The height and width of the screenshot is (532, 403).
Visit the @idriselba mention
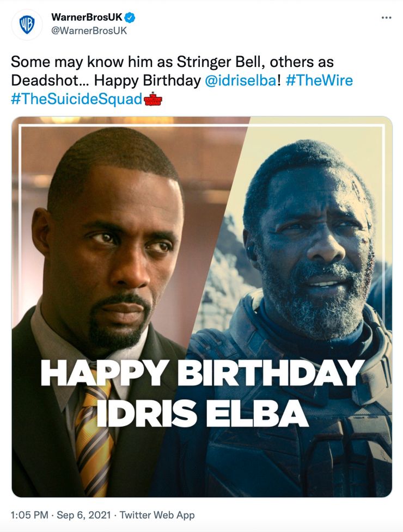click(x=241, y=81)
